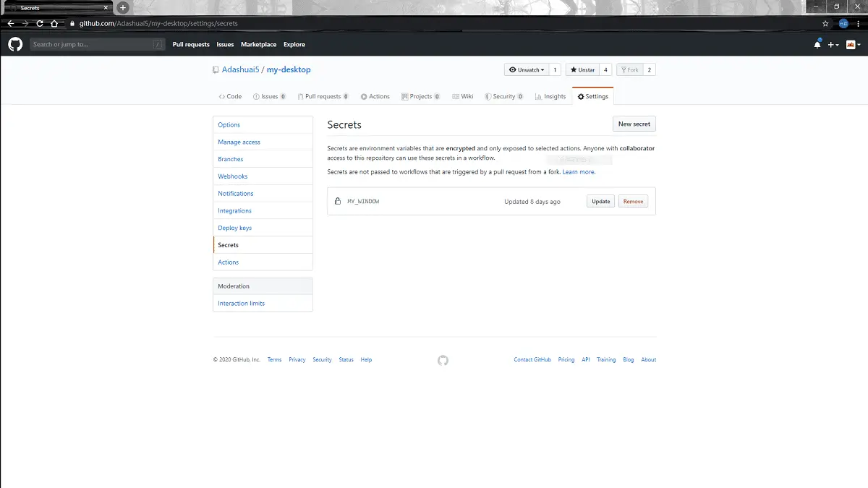Select the Settings tab
This screenshot has width=868, height=488.
(592, 96)
